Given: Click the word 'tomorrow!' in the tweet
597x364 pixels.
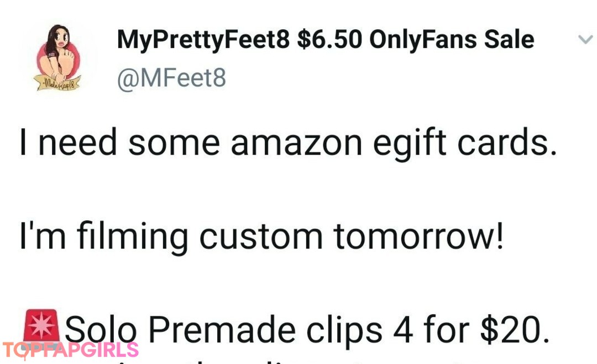Looking at the screenshot, I should [418, 236].
